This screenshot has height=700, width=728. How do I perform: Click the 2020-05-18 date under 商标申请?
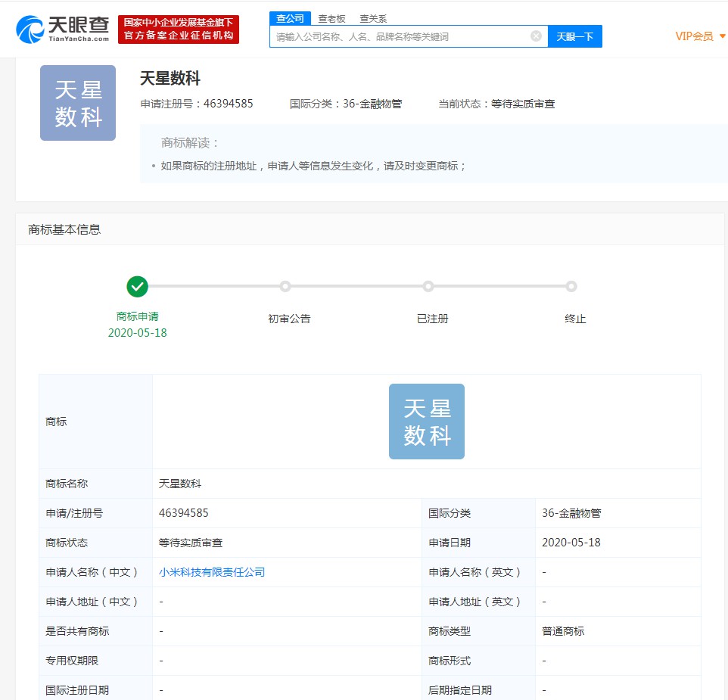point(138,333)
